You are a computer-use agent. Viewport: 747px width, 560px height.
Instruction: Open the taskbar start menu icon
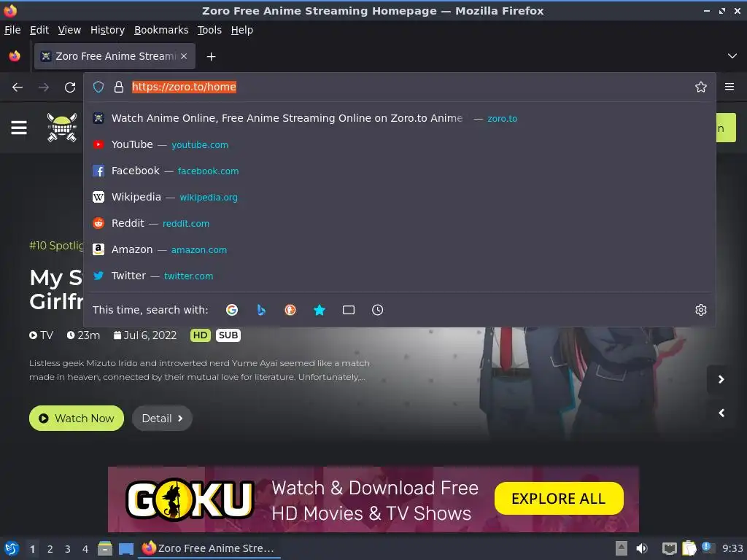click(x=12, y=548)
